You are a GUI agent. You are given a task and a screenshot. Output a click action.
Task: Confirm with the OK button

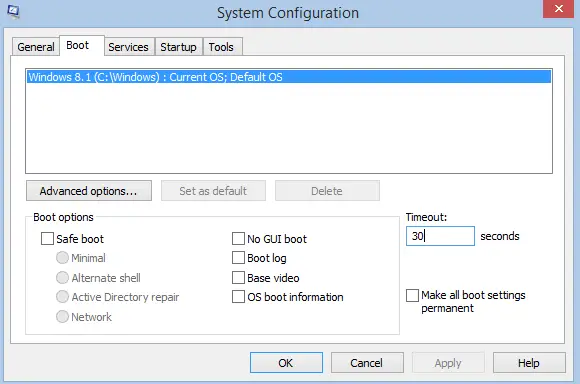[x=286, y=363]
